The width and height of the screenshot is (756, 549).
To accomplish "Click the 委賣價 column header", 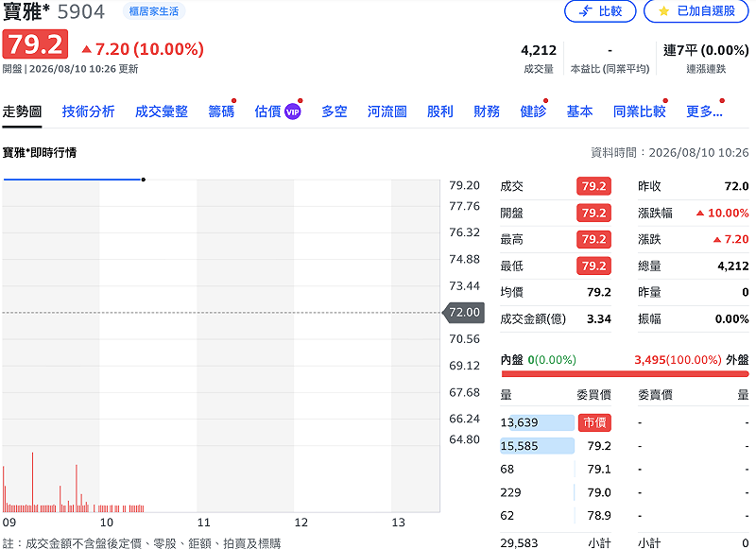I will tap(655, 395).
